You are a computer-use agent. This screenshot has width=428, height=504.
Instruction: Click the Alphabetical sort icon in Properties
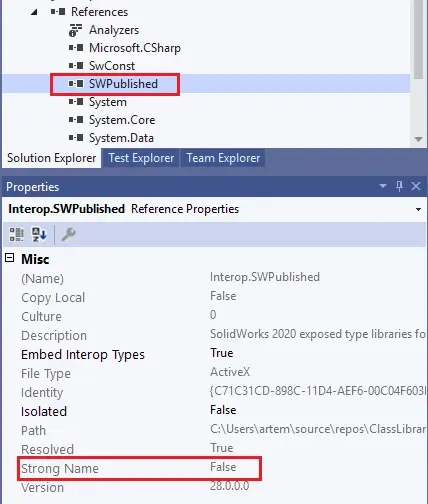pyautogui.click(x=39, y=234)
